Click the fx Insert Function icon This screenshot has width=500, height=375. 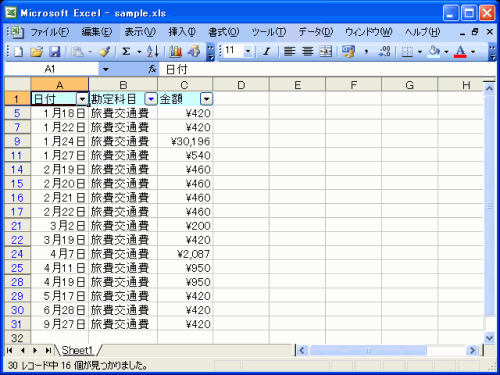pyautogui.click(x=152, y=69)
